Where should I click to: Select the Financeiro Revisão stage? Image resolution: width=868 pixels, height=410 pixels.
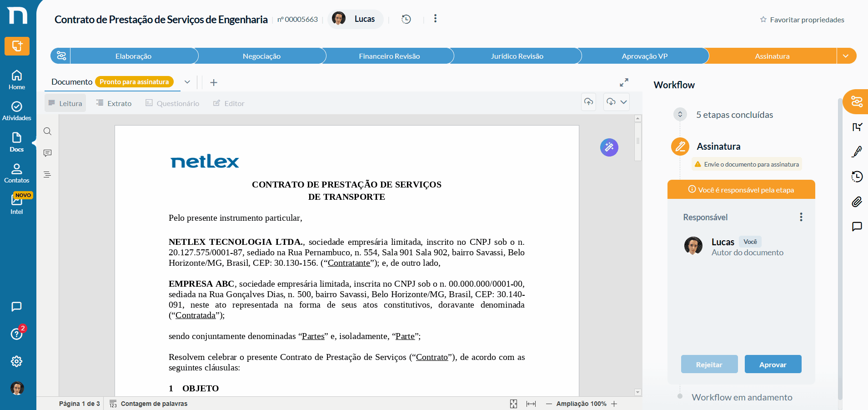(389, 56)
